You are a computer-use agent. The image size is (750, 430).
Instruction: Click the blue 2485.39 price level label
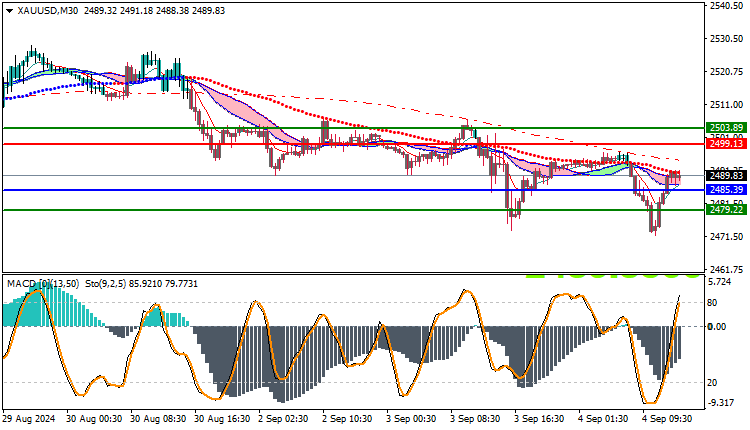(727, 190)
